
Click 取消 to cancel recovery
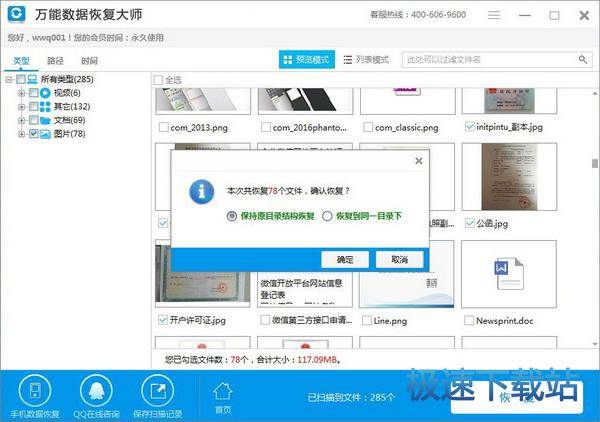tap(399, 260)
